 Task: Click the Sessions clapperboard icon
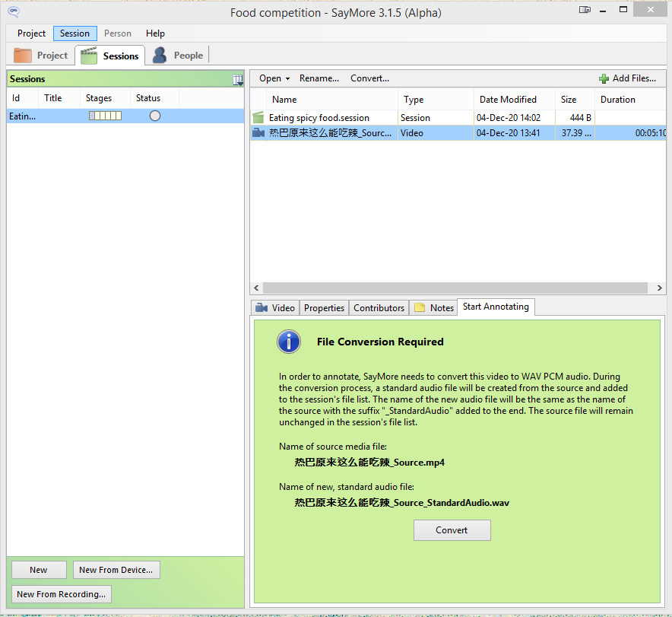click(x=89, y=56)
